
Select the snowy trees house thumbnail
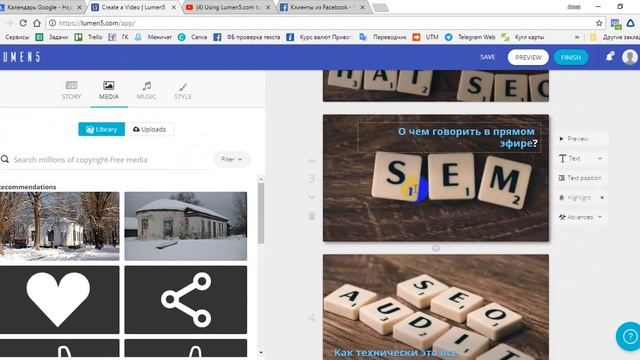60,226
